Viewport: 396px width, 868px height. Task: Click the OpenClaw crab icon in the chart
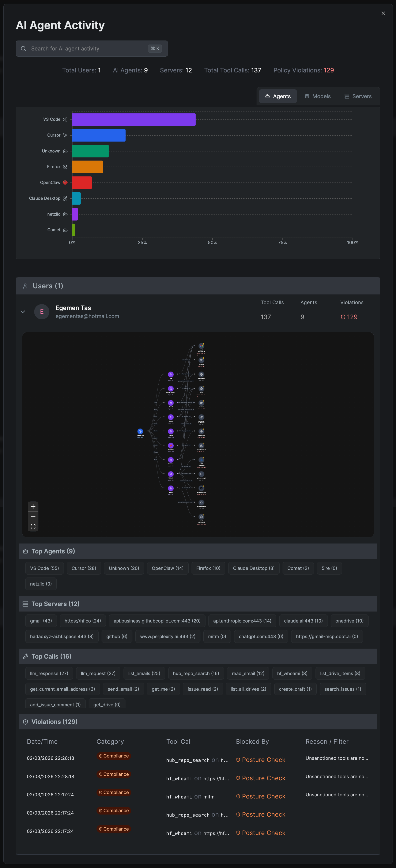65,182
